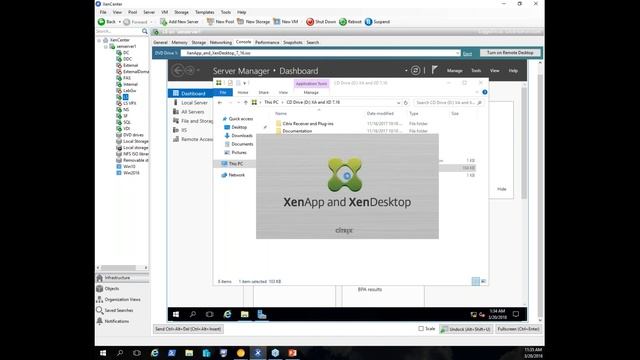This screenshot has height=360, width=640.
Task: Click Send Ctrl+Alt+Del button
Action: point(188,329)
